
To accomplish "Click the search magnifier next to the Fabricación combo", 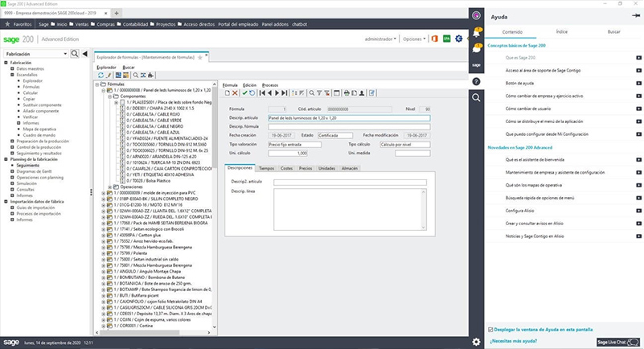I will (74, 54).
